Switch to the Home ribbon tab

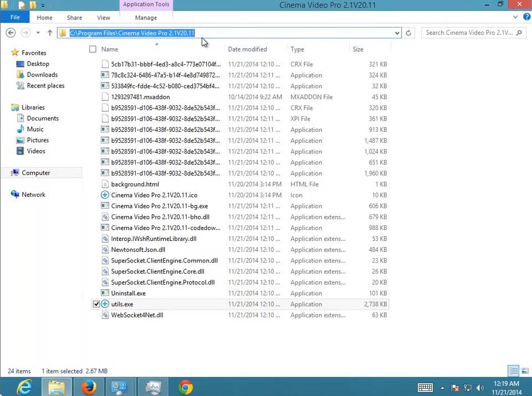pyautogui.click(x=44, y=18)
